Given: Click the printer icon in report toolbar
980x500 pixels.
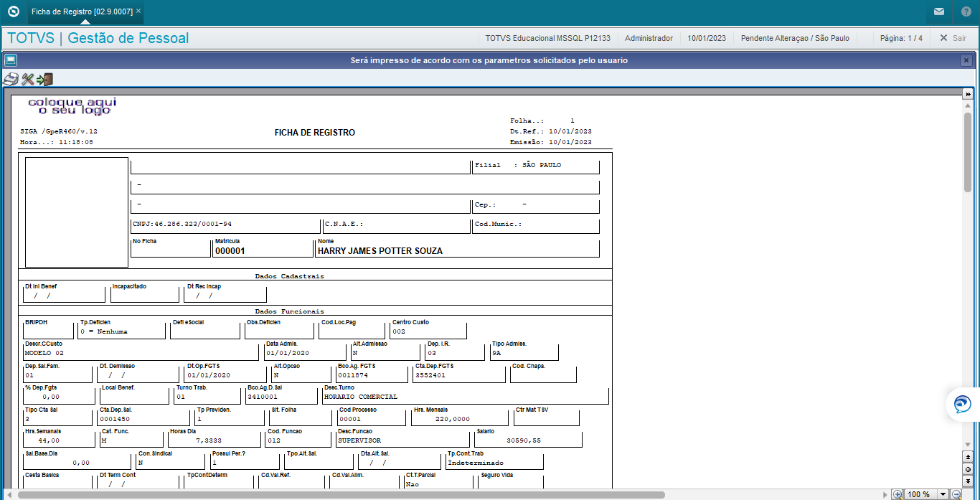Looking at the screenshot, I should [x=11, y=79].
